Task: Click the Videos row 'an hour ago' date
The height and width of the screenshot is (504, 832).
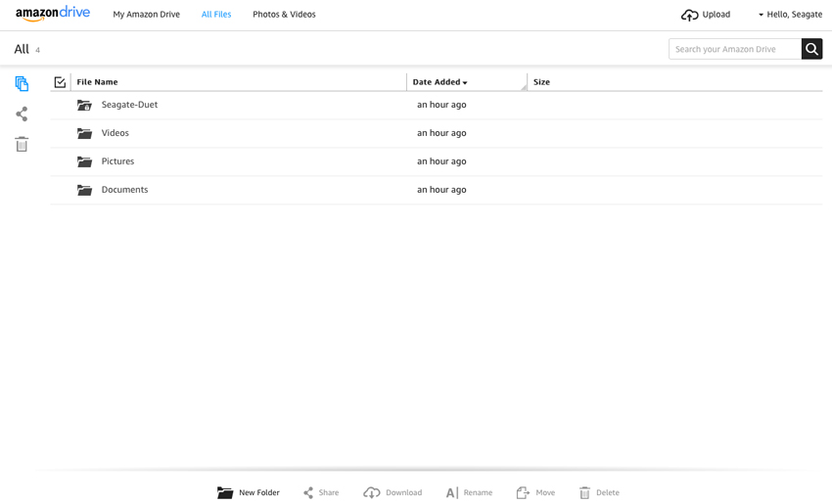Action: pos(441,133)
